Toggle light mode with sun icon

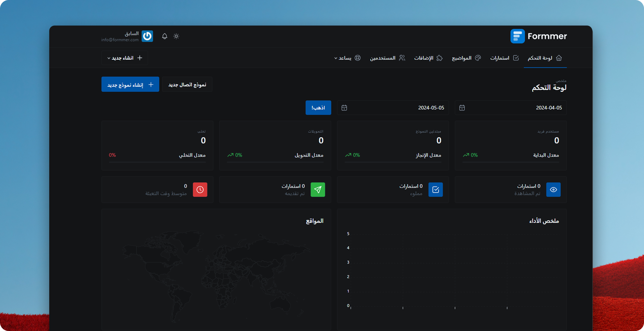coord(176,36)
